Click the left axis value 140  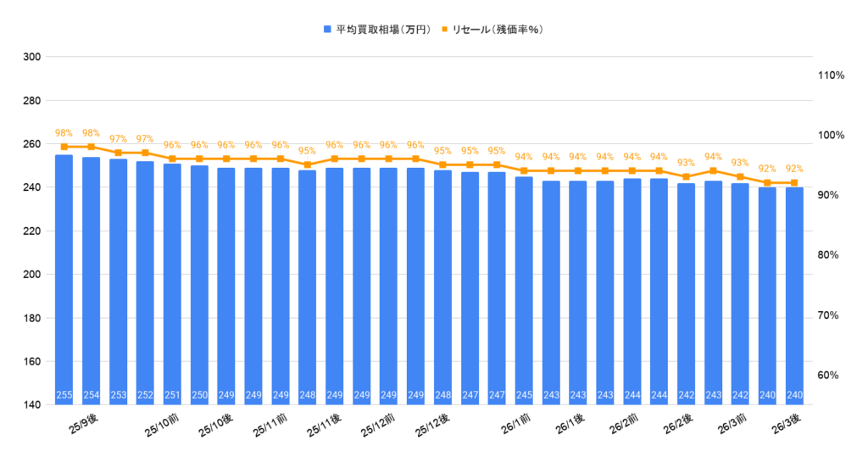(x=31, y=405)
